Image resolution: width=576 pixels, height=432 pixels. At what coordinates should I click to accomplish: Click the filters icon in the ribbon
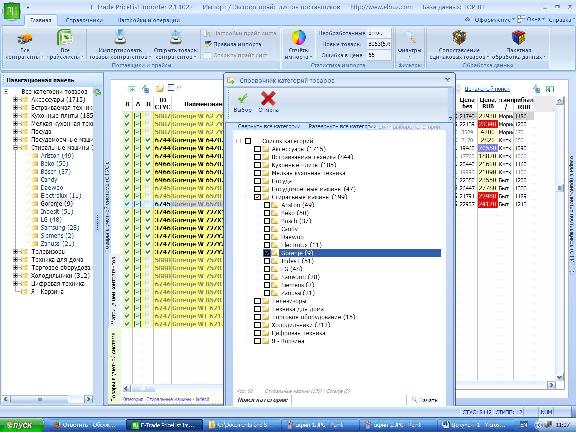(410, 38)
